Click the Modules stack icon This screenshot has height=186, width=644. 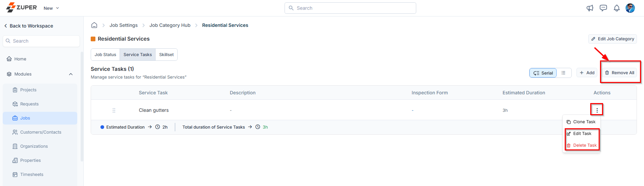pyautogui.click(x=9, y=74)
